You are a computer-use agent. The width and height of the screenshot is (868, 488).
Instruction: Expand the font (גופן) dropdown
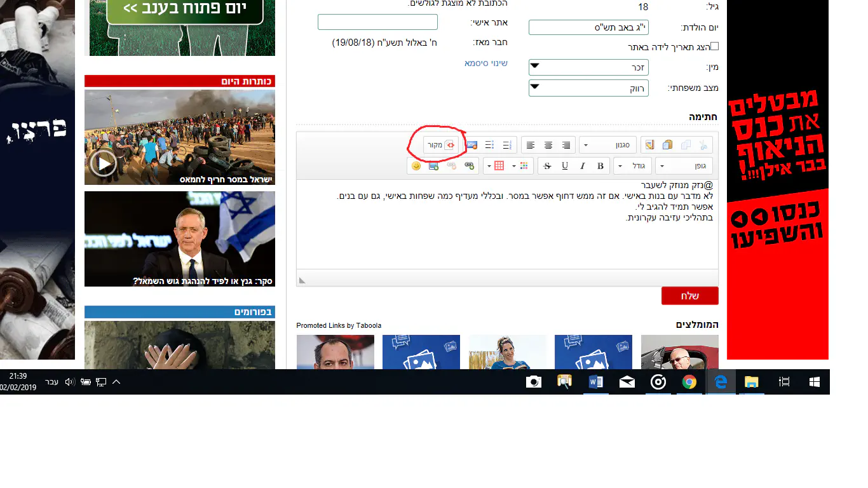click(684, 166)
